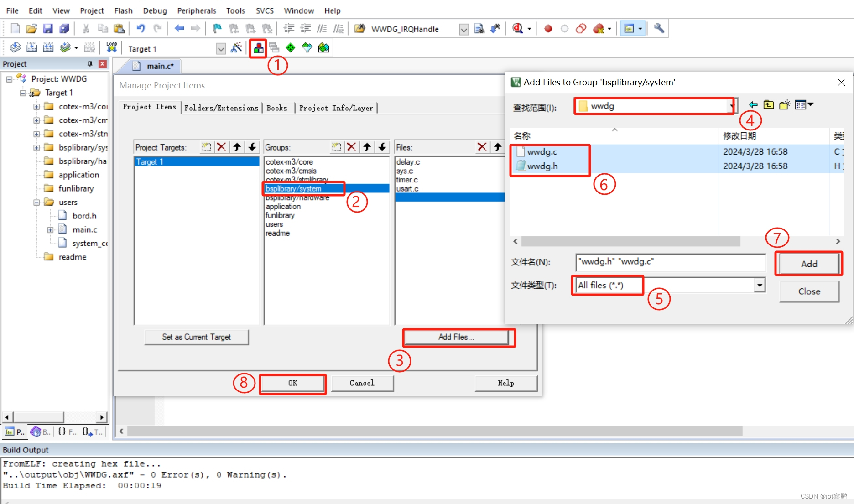This screenshot has height=504, width=854.
Task: Select the application folder in project tree
Action: (x=78, y=175)
